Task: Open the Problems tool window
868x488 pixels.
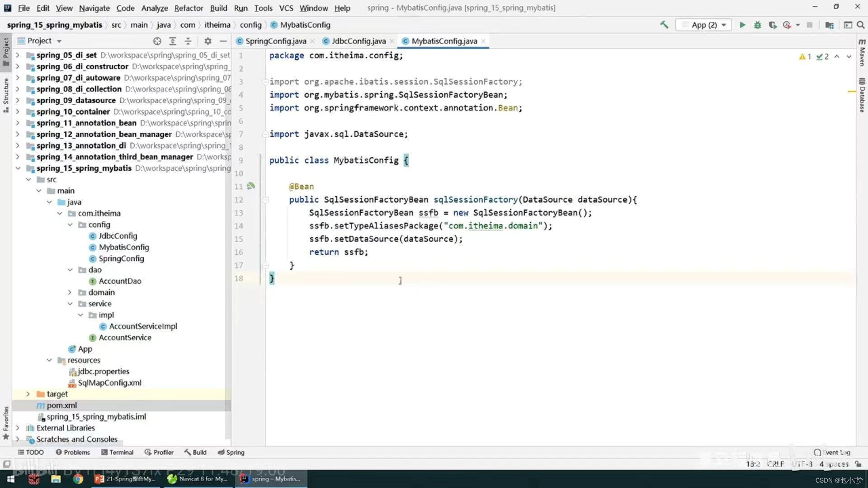Action: tap(73, 452)
